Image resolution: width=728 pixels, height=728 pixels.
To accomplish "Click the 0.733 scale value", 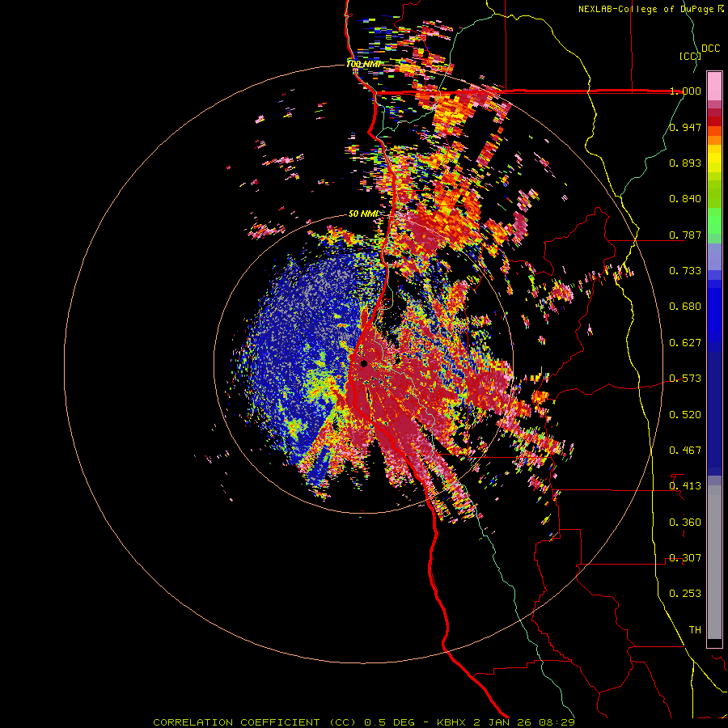I will [685, 271].
